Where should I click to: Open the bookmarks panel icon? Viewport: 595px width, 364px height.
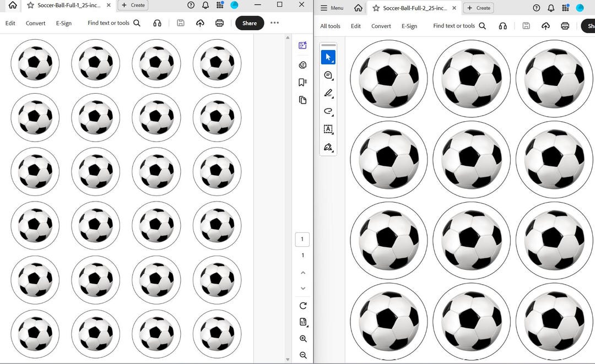coord(302,82)
